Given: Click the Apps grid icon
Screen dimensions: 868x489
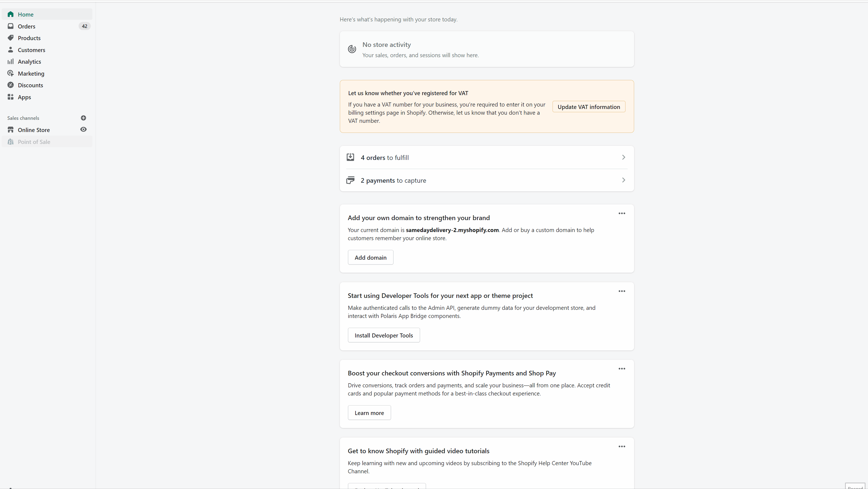Looking at the screenshot, I should click(x=11, y=97).
